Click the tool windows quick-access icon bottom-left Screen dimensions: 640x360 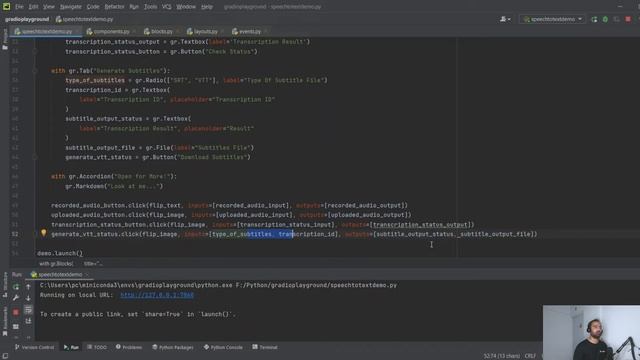pos(5,356)
